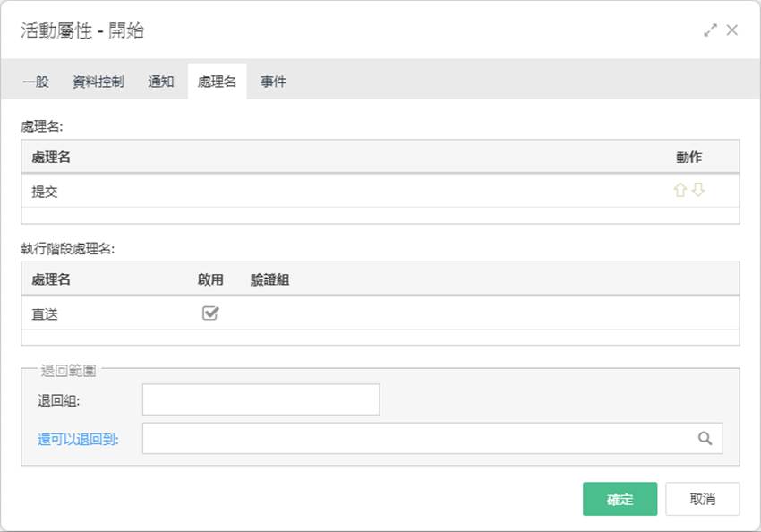Focus the 退回組 input field
This screenshot has height=532, width=761.
pos(261,399)
